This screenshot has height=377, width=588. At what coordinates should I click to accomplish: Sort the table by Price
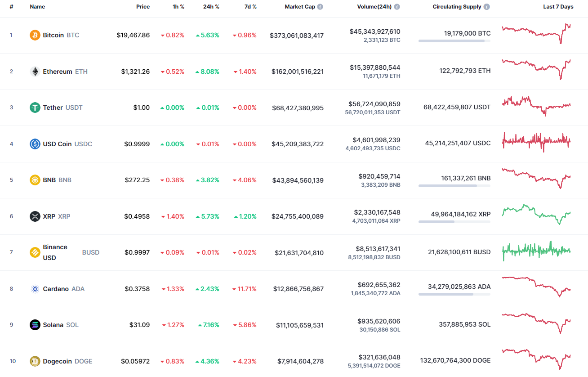tap(143, 6)
